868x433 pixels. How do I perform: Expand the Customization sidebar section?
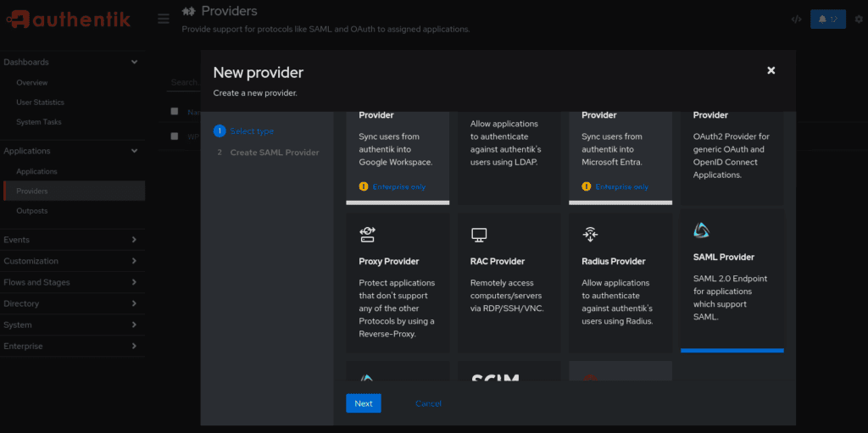point(73,261)
